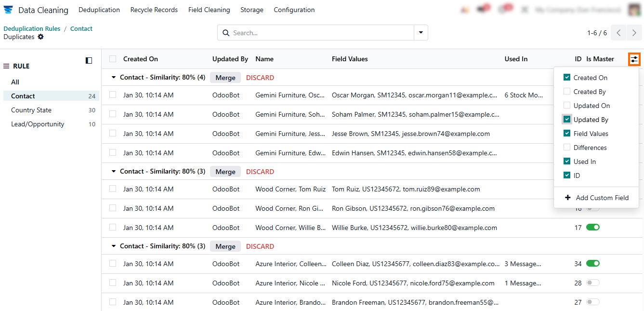Uncheck the Field Values column checkbox

pyautogui.click(x=567, y=134)
